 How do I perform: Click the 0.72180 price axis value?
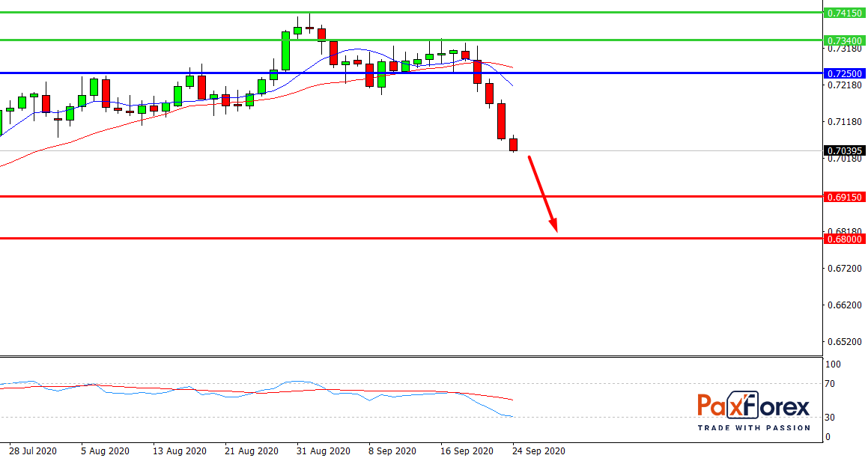(846, 85)
